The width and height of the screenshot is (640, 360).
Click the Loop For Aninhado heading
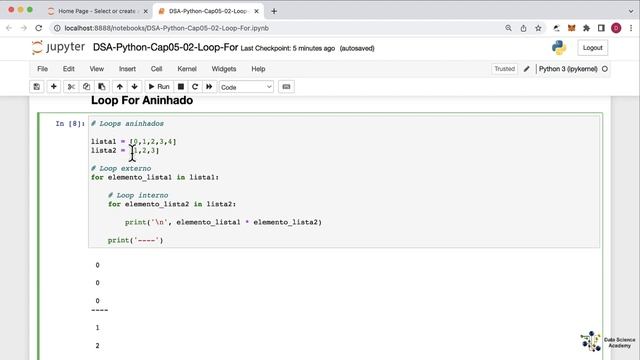pos(142,100)
